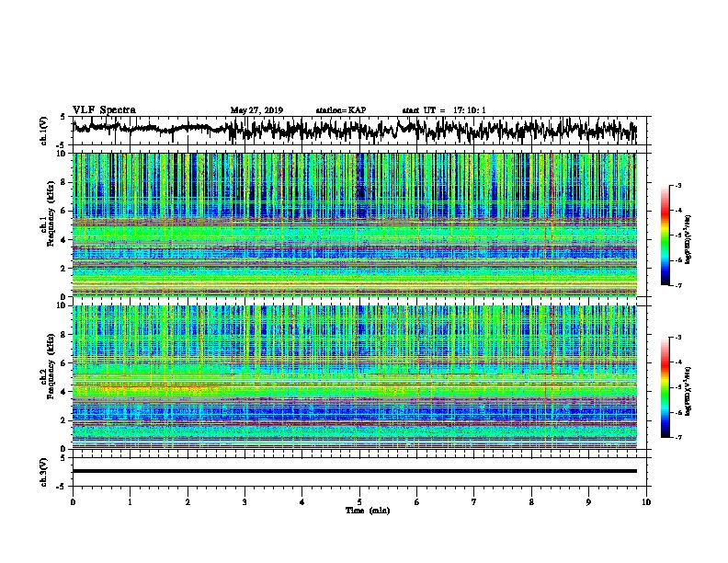The height and width of the screenshot is (563, 728).
Task: Click the 'VLF Spectra' title text
Action: pos(104,110)
